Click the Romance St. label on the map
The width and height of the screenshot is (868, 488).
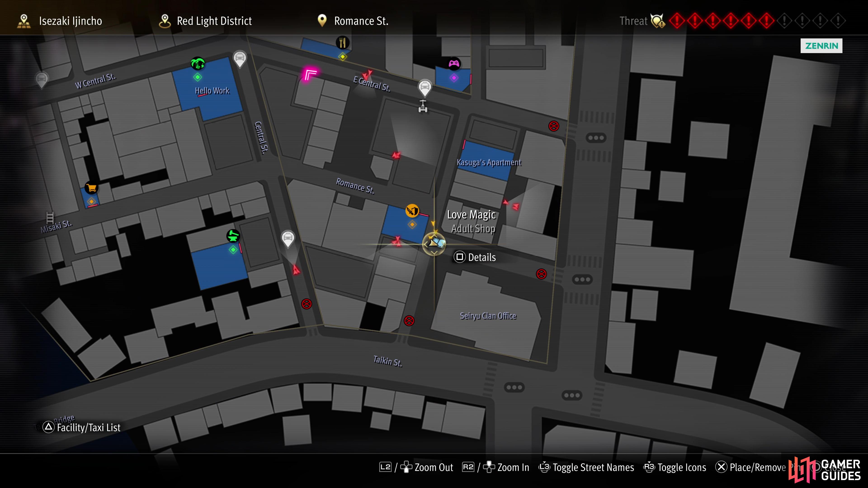pos(355,186)
